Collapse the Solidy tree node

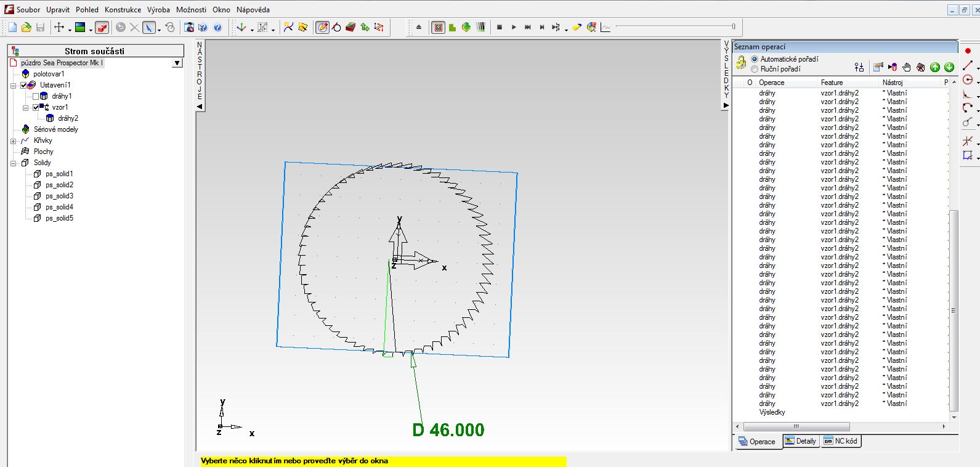tap(14, 163)
